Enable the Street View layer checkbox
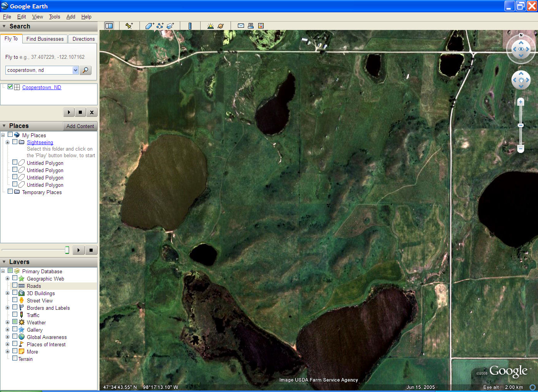The width and height of the screenshot is (538, 392). [x=15, y=300]
